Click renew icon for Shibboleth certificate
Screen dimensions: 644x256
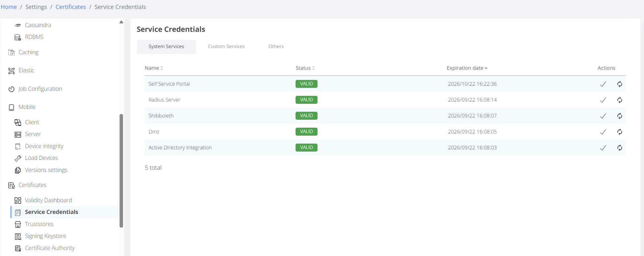pyautogui.click(x=619, y=116)
